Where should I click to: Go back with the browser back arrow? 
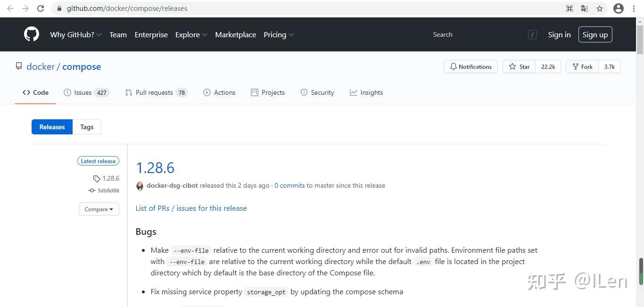point(10,8)
